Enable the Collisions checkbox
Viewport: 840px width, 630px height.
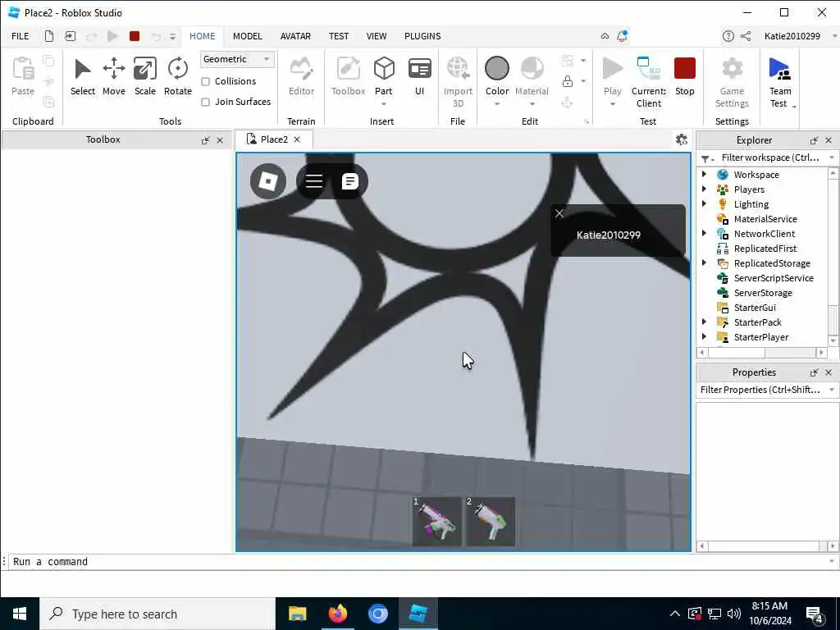click(205, 81)
